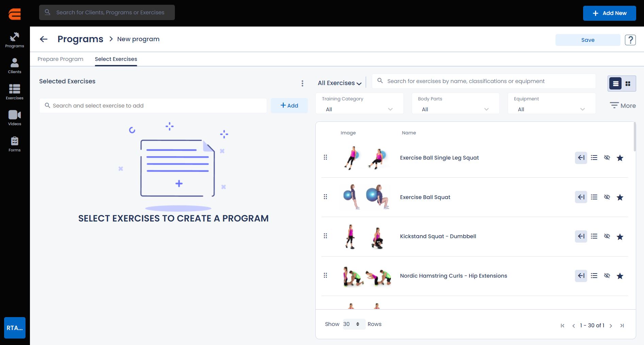Open Programs in the left sidebar
This screenshot has height=345, width=644.
(15, 40)
